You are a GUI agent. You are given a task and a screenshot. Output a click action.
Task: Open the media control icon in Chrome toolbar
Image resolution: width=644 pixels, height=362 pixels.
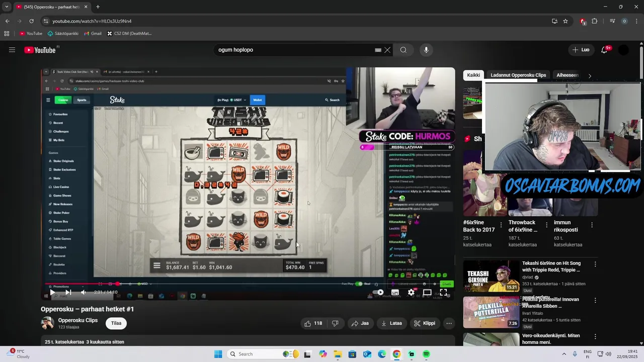[x=612, y=21]
